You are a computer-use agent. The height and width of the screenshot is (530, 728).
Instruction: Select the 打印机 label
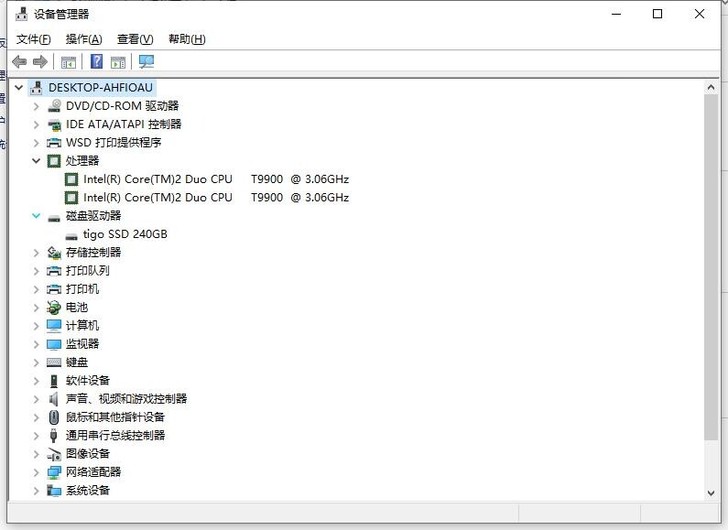coord(82,289)
